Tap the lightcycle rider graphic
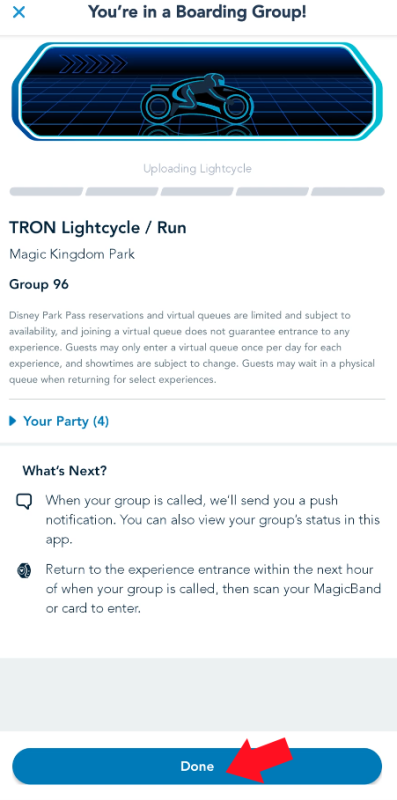Screen dimensions: 397x800 point(197,96)
